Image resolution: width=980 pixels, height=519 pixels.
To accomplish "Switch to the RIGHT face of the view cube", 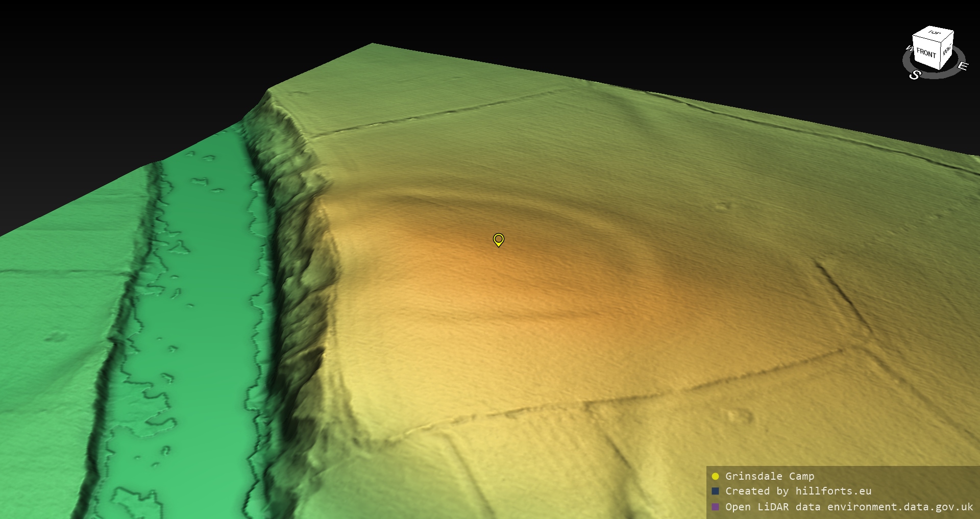I will tap(946, 50).
